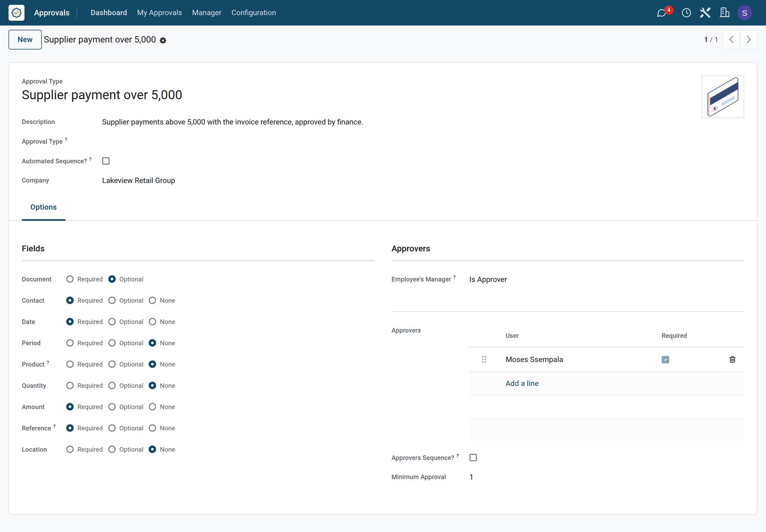The height and width of the screenshot is (532, 766).
Task: Toggle the Automated Sequence checkbox
Action: (106, 161)
